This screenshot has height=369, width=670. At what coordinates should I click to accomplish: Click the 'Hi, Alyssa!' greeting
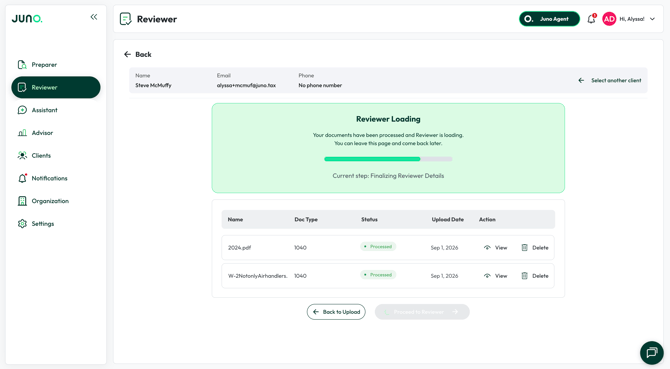[x=632, y=19]
